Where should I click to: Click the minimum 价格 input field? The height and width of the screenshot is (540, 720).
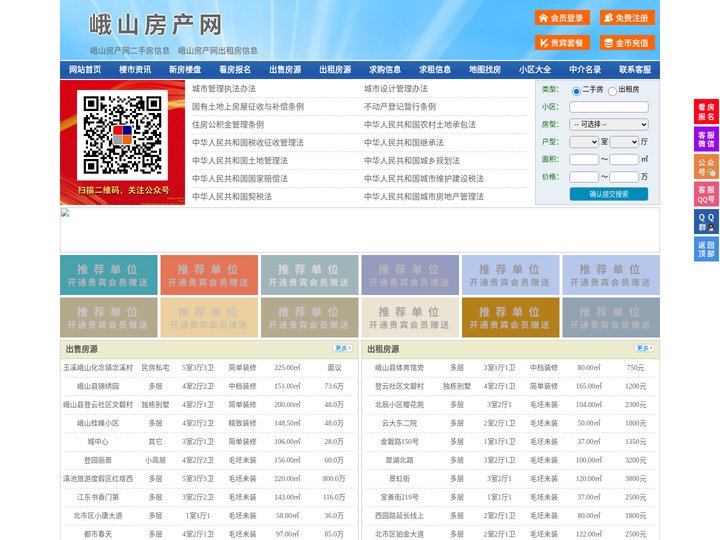584,177
